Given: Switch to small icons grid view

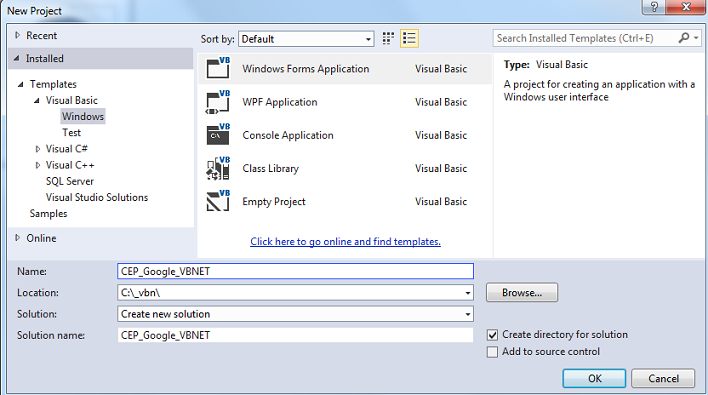Looking at the screenshot, I should (x=388, y=38).
